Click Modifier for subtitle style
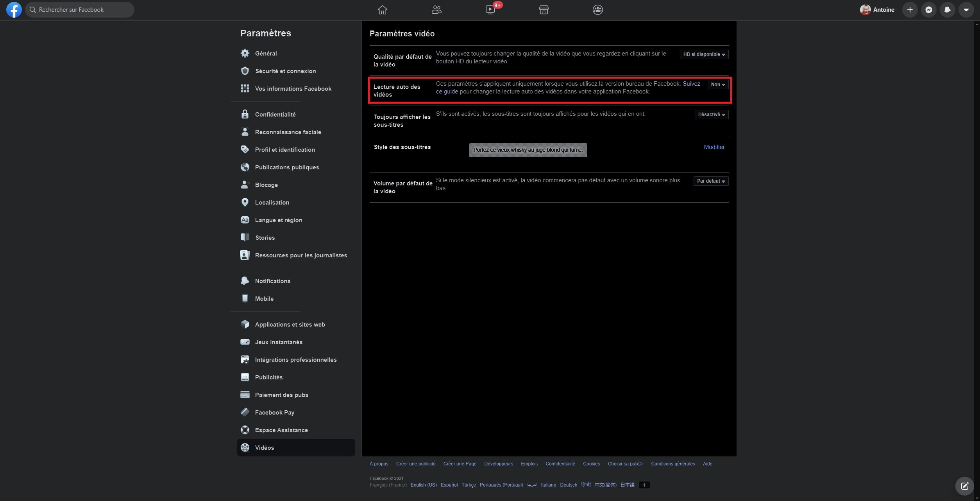This screenshot has width=980, height=501. (x=714, y=147)
